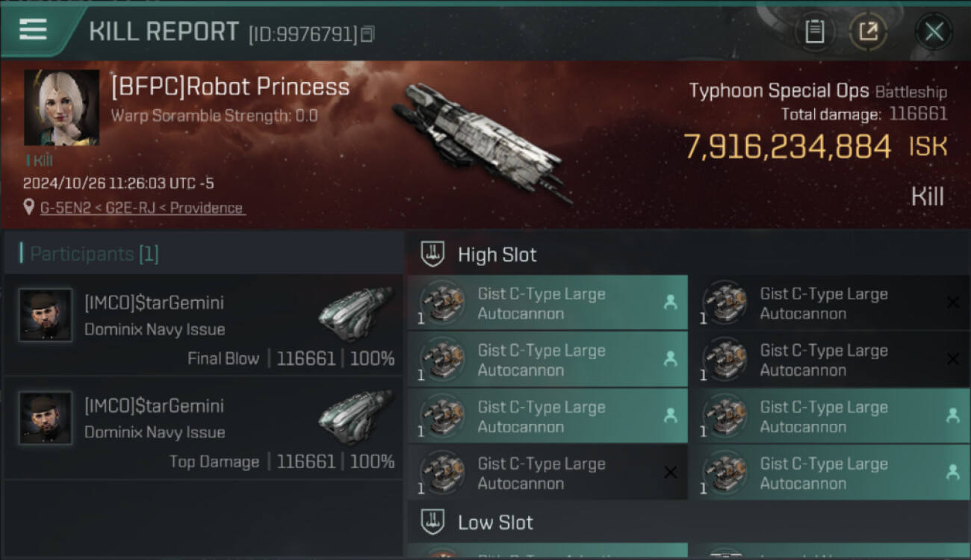Click first Gist C-Type Autocannon module icon
The image size is (971, 560).
(x=442, y=302)
